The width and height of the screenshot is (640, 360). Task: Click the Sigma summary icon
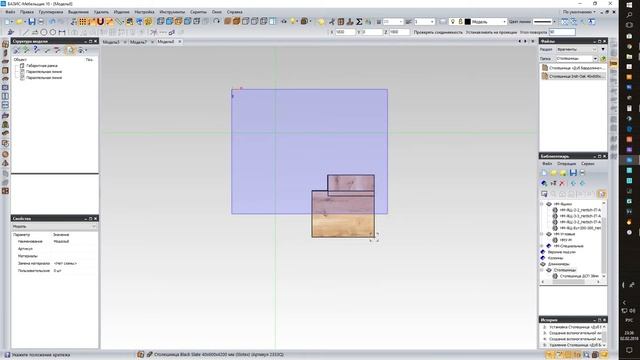[x=359, y=22]
